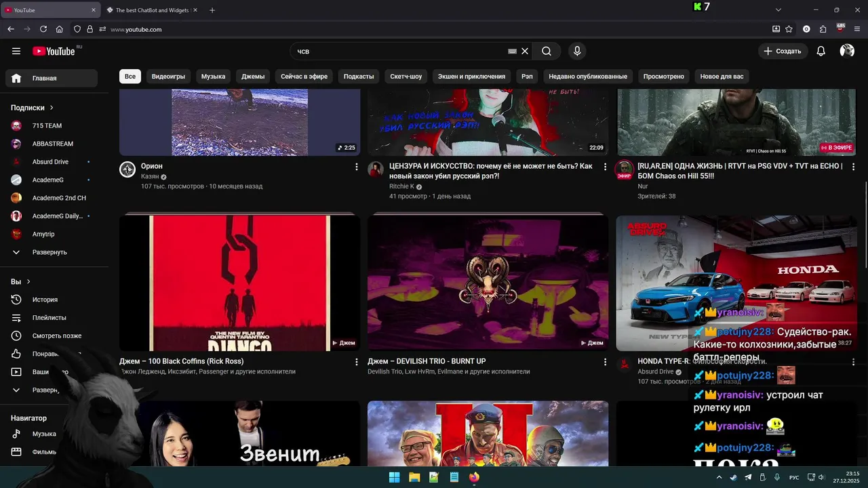Go to Главная in the sidebar

52,78
